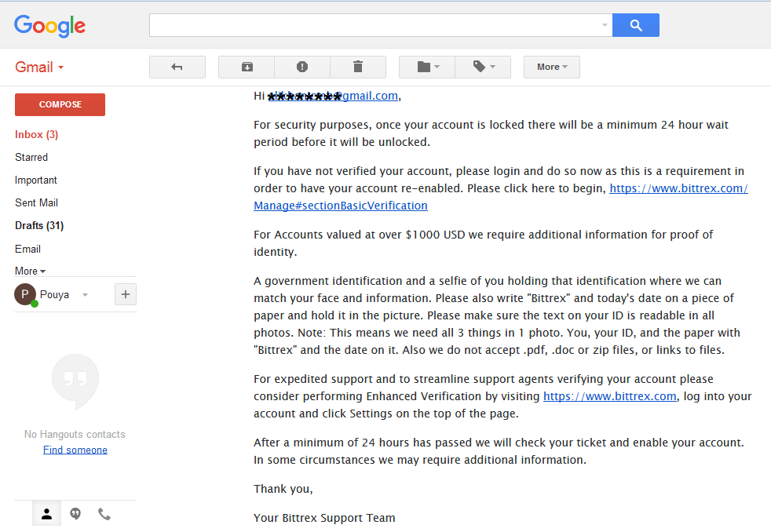Expand More labels in the sidebar
The height and width of the screenshot is (532, 771).
pos(30,271)
